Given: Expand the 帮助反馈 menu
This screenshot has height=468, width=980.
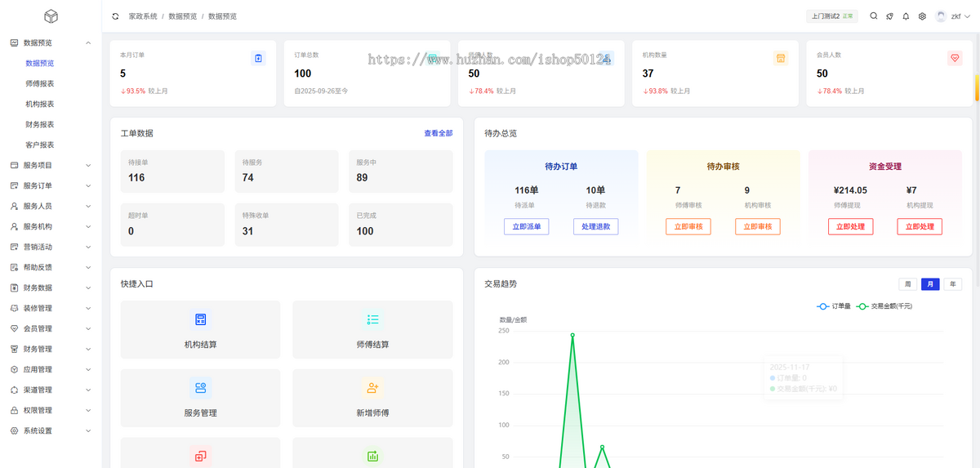Looking at the screenshot, I should tap(51, 267).
